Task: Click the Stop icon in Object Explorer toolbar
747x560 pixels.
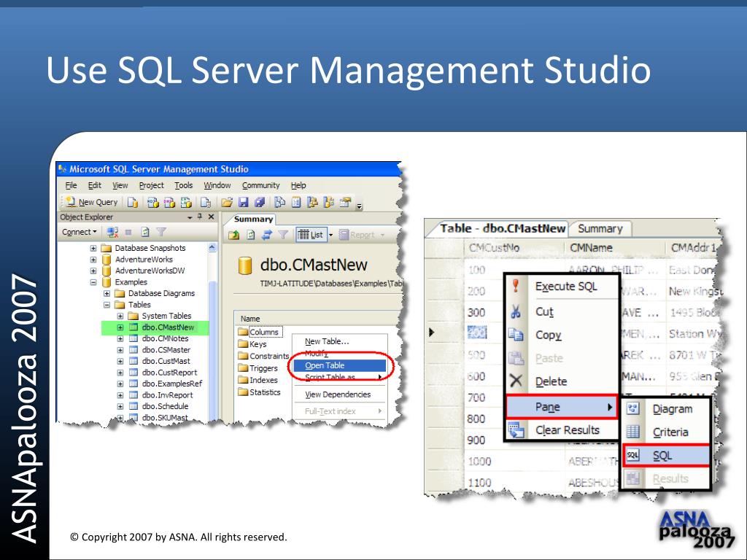Action: (x=128, y=232)
